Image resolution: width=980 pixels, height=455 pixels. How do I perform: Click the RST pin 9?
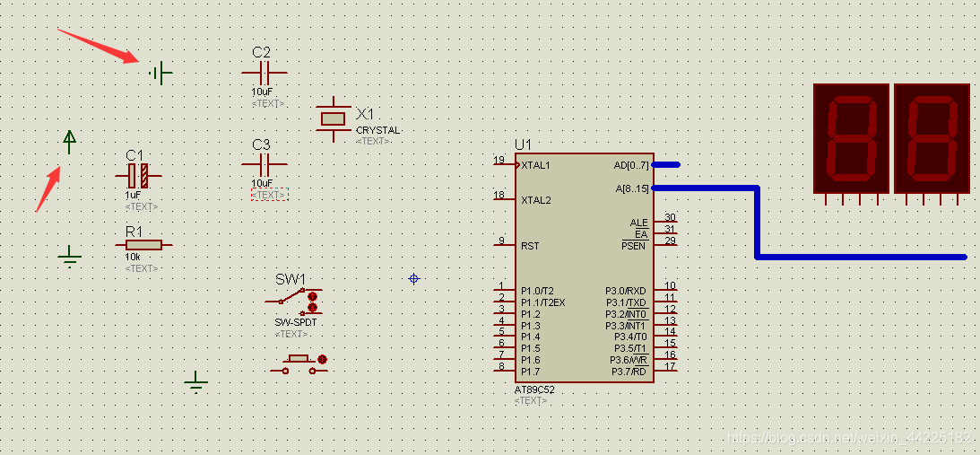coord(504,245)
